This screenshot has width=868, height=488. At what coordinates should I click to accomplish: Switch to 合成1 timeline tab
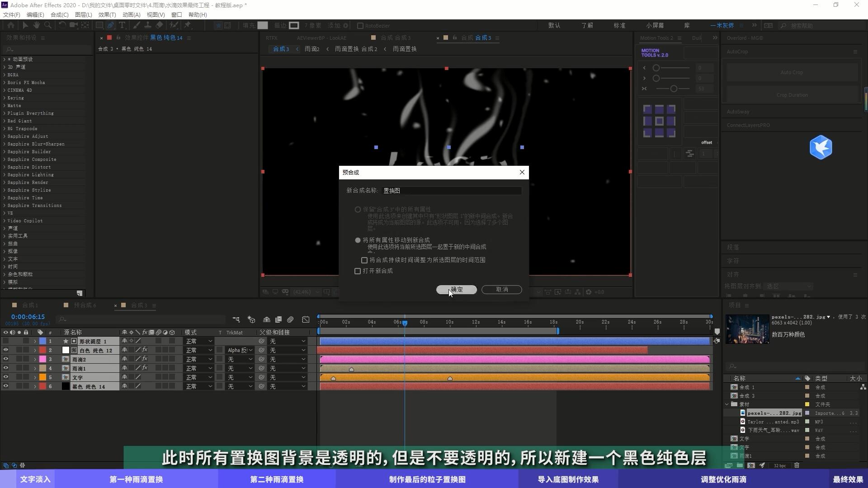[x=30, y=305]
